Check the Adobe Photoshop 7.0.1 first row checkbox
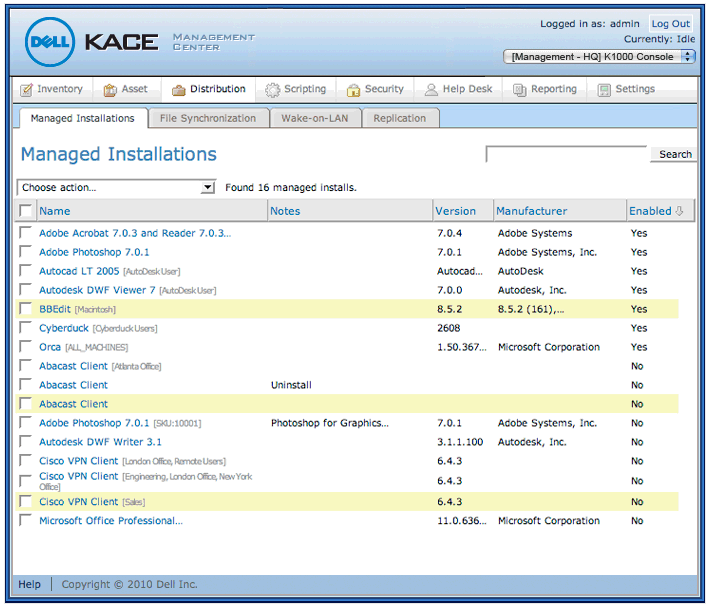The height and width of the screenshot is (607, 714). tap(26, 252)
